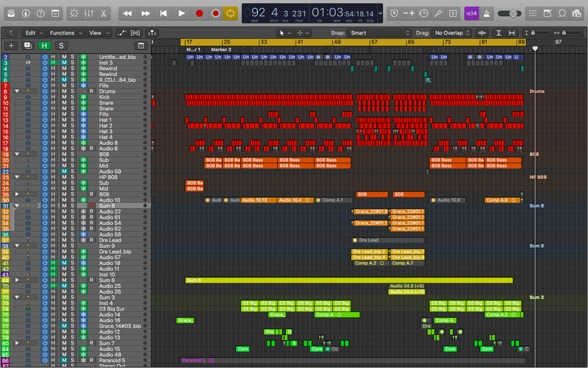The width and height of the screenshot is (588, 368).
Task: Open the Scissors editors button
Action: coord(104,13)
